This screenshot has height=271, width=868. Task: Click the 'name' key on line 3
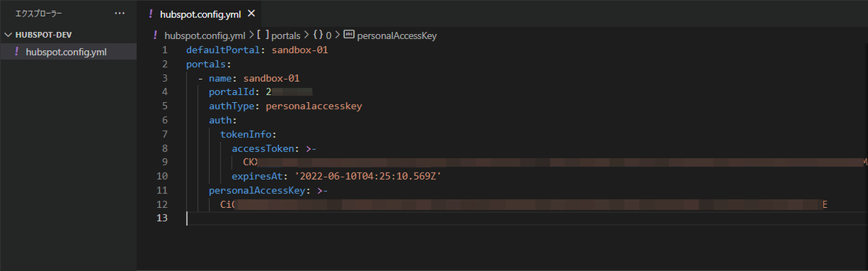(220, 78)
